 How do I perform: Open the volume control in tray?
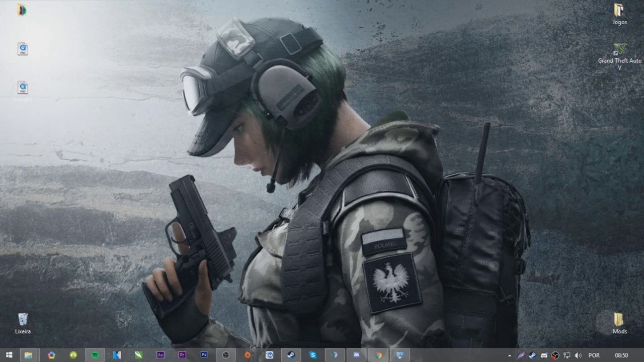578,355
